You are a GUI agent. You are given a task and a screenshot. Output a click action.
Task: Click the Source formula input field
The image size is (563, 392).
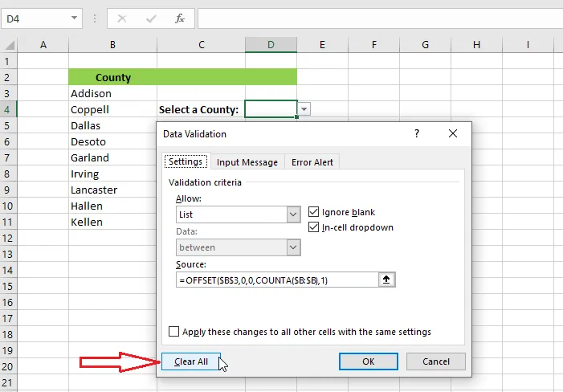click(277, 280)
